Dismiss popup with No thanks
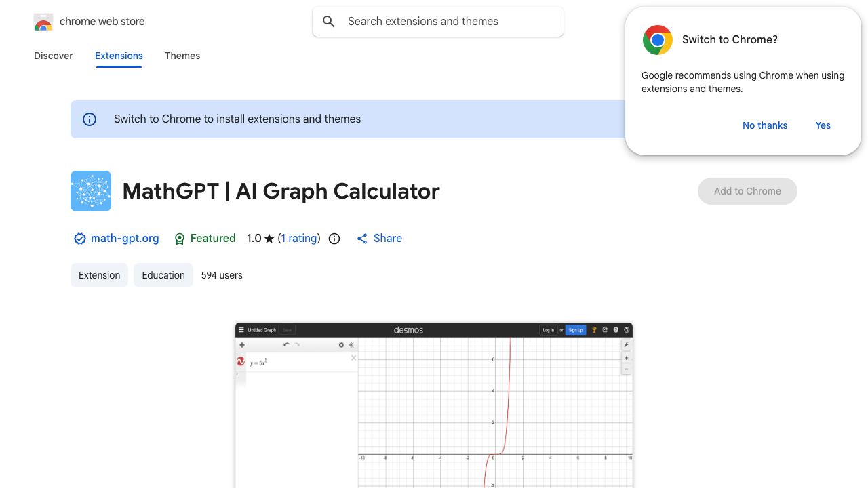This screenshot has height=488, width=868. tap(765, 125)
